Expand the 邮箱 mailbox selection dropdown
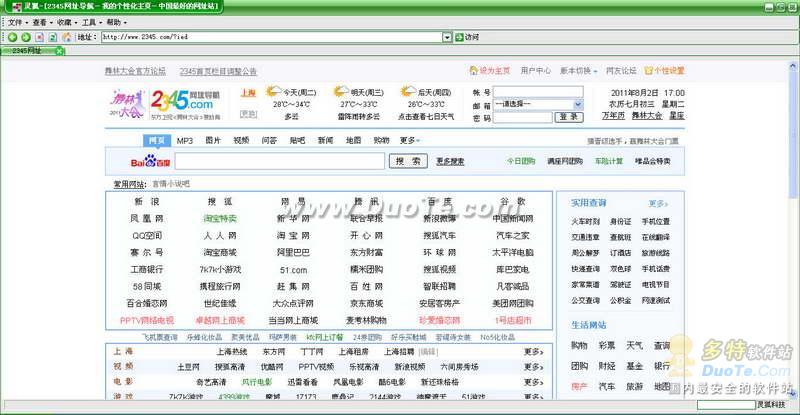Image resolution: width=800 pixels, height=415 pixels. [577, 104]
